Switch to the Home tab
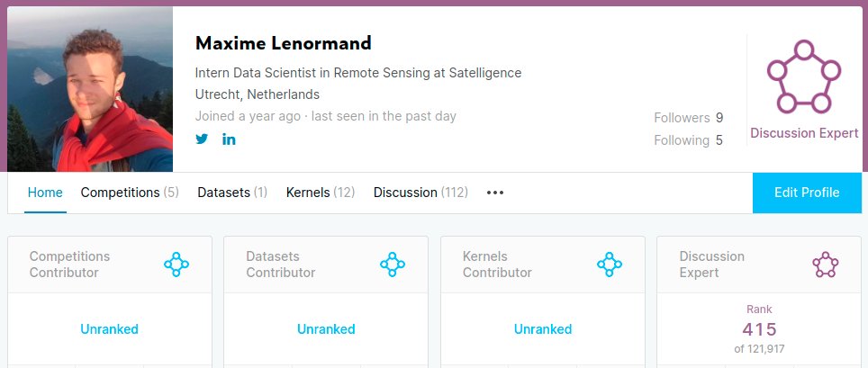 click(45, 193)
